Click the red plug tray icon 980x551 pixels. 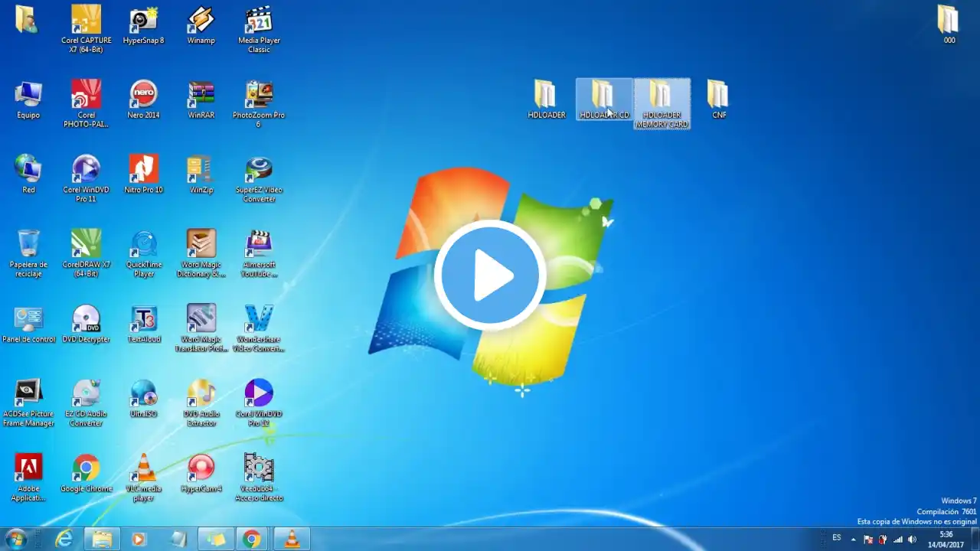pos(883,540)
